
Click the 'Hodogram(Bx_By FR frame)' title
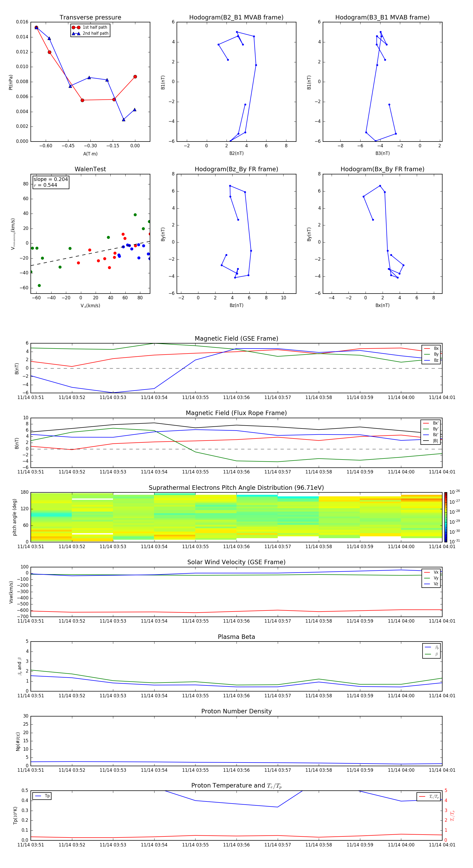coord(382,169)
